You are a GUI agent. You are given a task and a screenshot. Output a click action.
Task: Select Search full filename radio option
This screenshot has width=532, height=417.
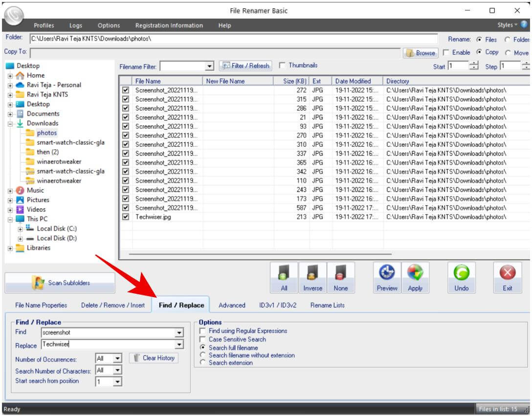[x=202, y=347]
